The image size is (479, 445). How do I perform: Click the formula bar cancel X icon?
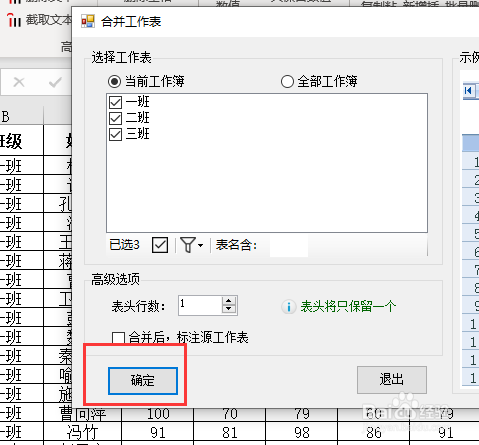tap(19, 82)
